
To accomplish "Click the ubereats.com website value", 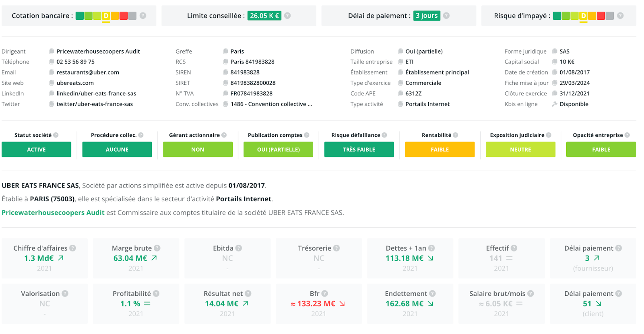I will (x=75, y=83).
